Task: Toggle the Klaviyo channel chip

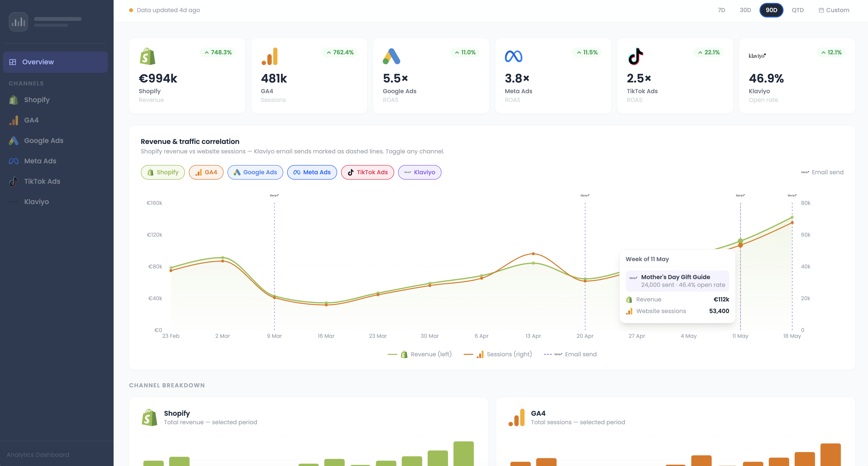Action: [x=420, y=172]
